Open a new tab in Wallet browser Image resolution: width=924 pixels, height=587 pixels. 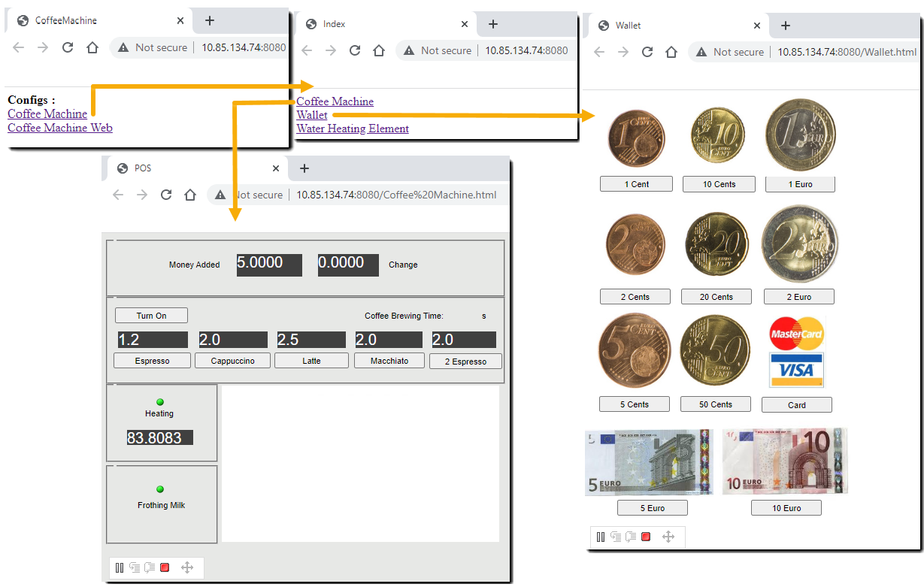point(785,26)
